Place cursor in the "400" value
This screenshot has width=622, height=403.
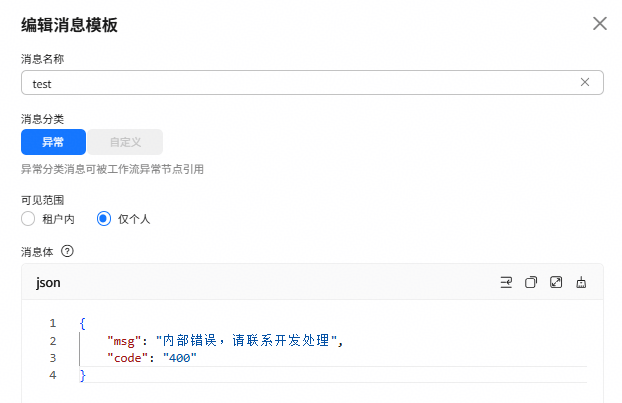180,358
